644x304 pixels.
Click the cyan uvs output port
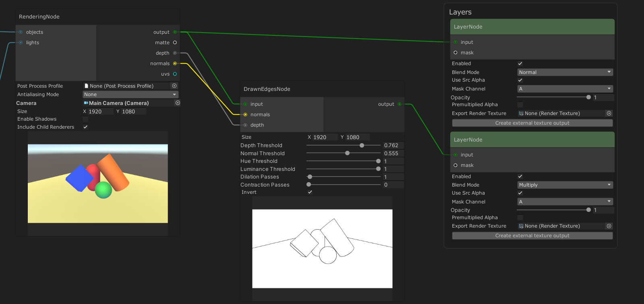click(175, 74)
